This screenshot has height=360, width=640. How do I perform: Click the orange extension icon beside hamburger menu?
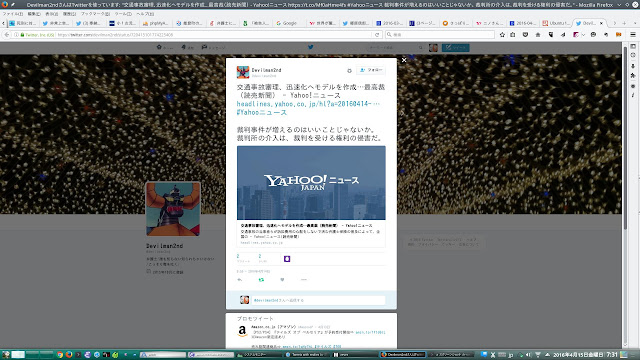(x=618, y=35)
